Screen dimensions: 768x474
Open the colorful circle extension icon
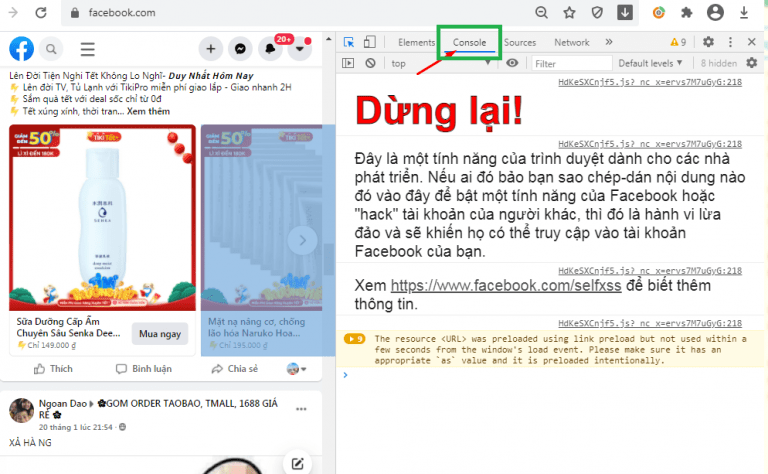pyautogui.click(x=659, y=13)
